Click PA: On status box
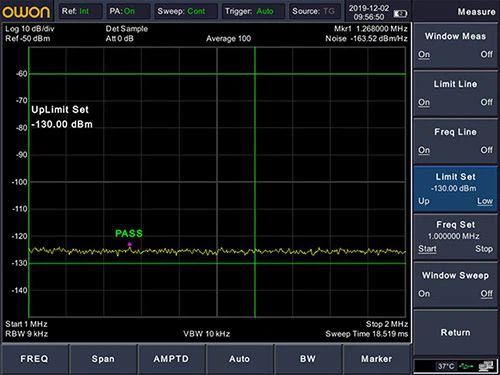The height and width of the screenshot is (375, 500). pyautogui.click(x=128, y=11)
